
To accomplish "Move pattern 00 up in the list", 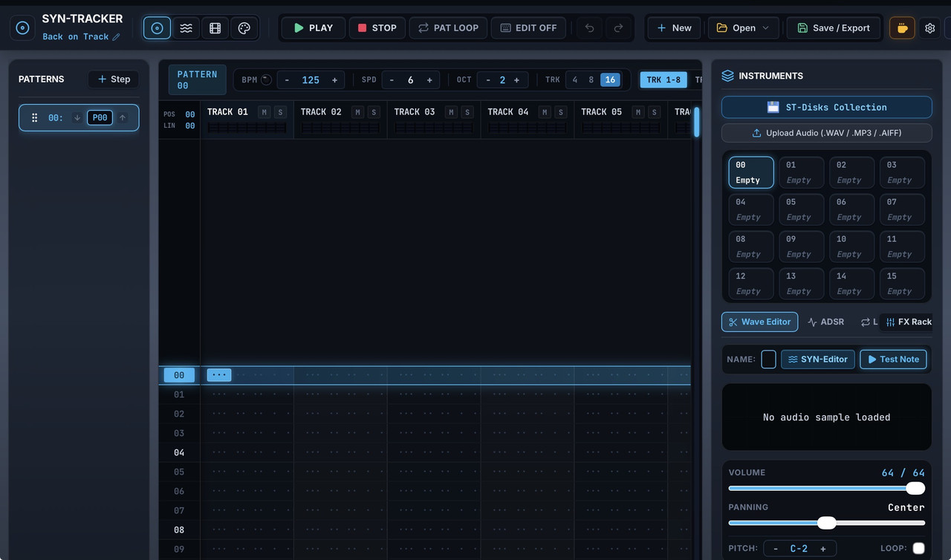I will coord(123,117).
